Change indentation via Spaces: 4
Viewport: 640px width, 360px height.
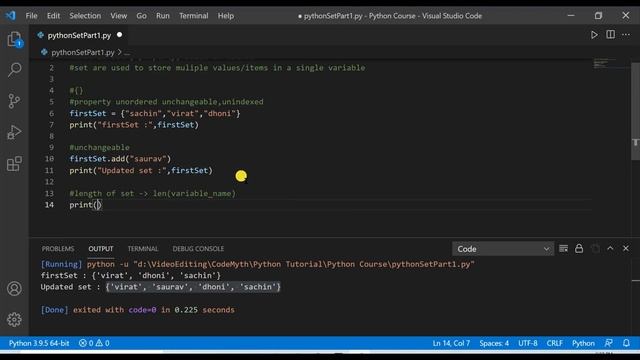click(x=494, y=343)
